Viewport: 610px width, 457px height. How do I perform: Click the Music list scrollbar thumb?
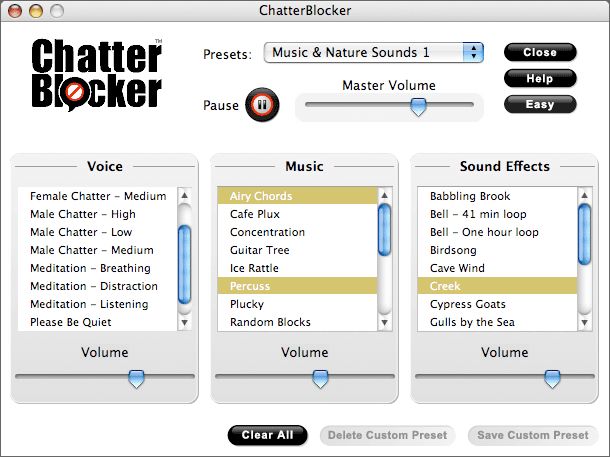[x=384, y=229]
